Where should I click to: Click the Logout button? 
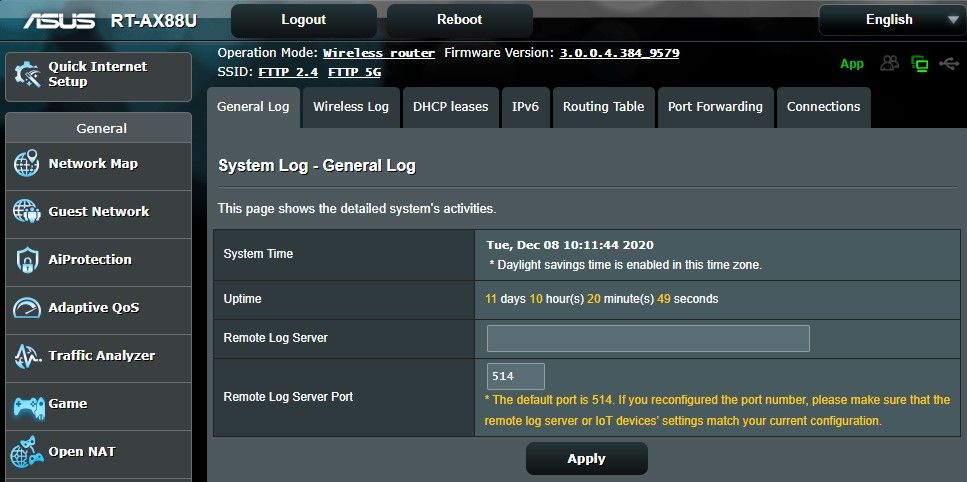(x=303, y=20)
